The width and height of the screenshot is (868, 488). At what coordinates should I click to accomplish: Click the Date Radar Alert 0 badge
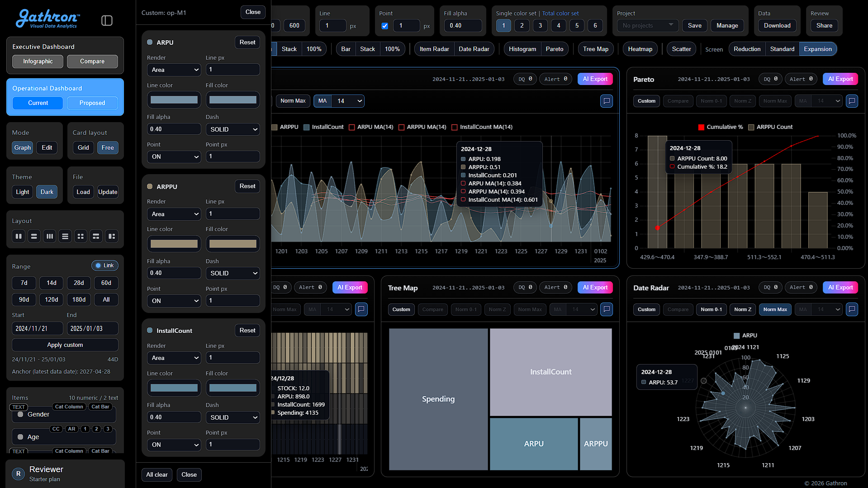801,287
